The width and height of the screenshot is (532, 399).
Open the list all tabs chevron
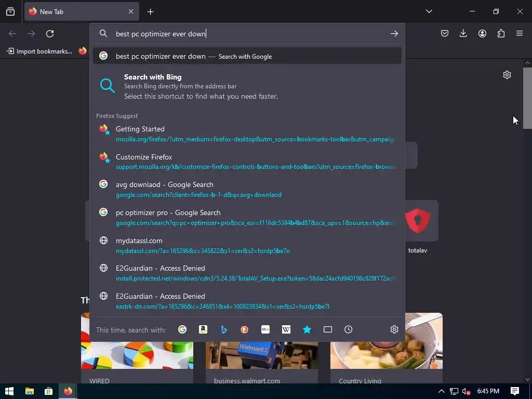429,11
